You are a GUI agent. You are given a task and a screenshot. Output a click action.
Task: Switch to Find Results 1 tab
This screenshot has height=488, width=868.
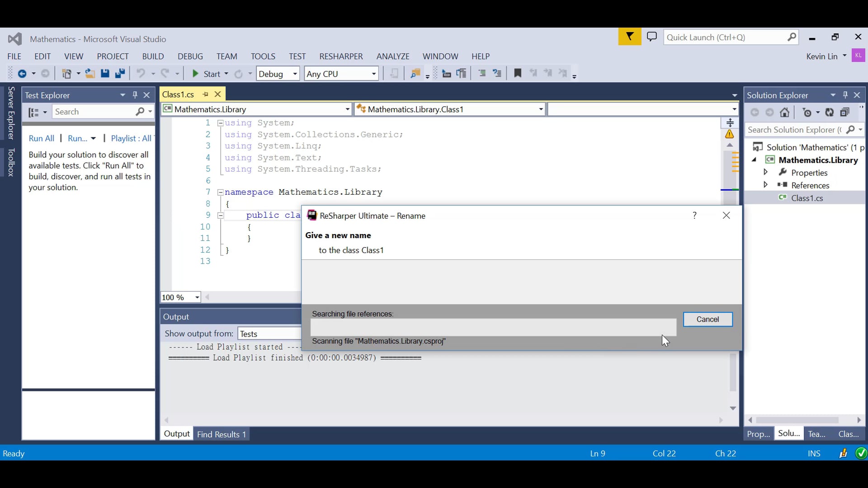(x=222, y=434)
